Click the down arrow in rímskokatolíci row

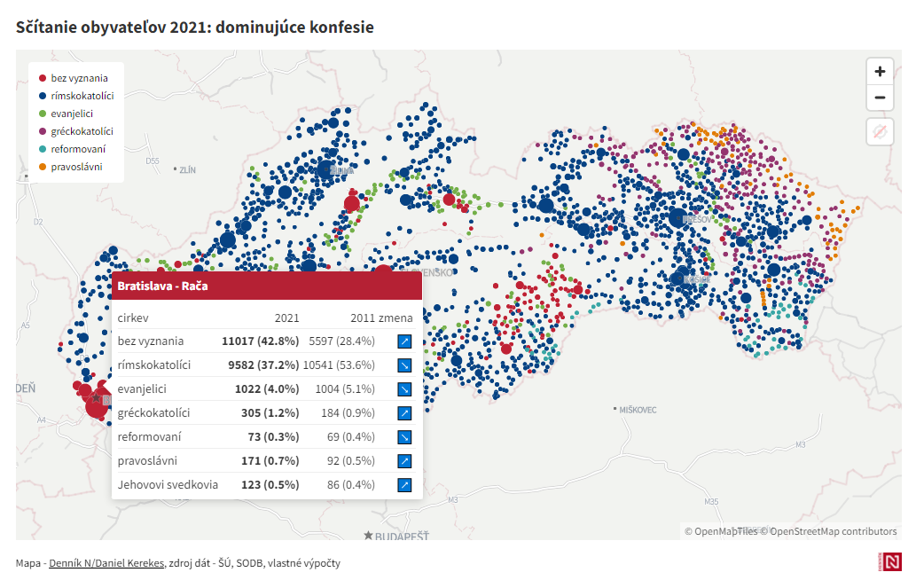tap(404, 365)
